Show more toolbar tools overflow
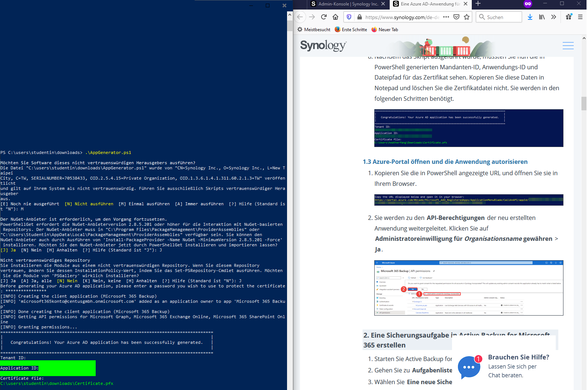588x390 pixels. coord(554,17)
